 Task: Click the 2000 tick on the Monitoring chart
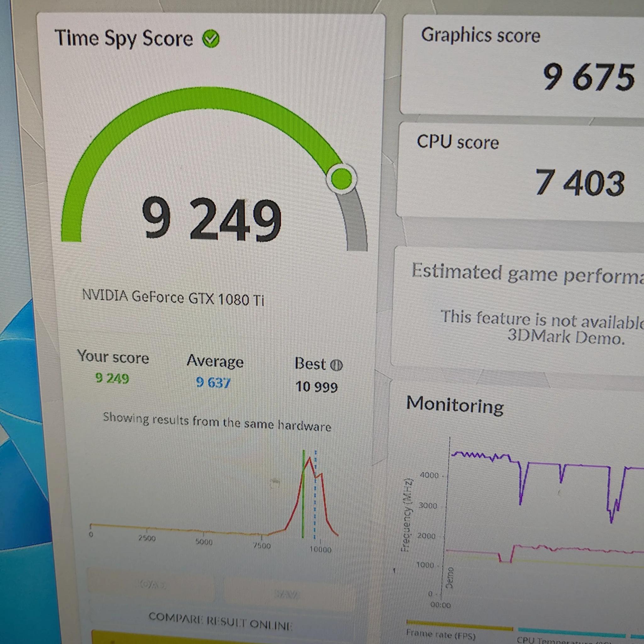pos(426,536)
